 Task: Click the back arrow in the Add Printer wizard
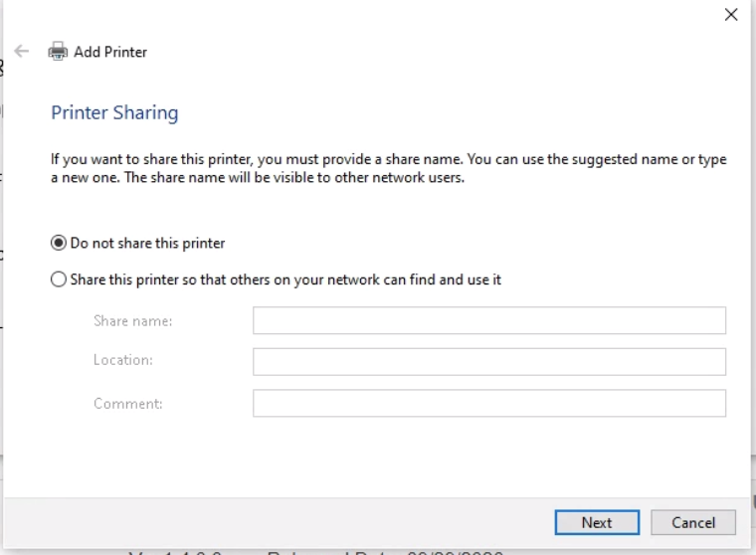(x=22, y=51)
